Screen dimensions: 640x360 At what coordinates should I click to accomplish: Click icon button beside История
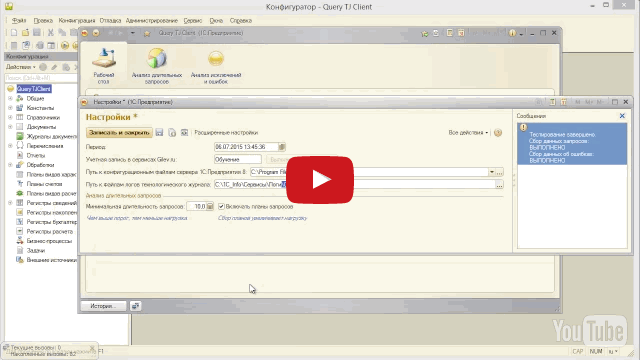pos(136,306)
